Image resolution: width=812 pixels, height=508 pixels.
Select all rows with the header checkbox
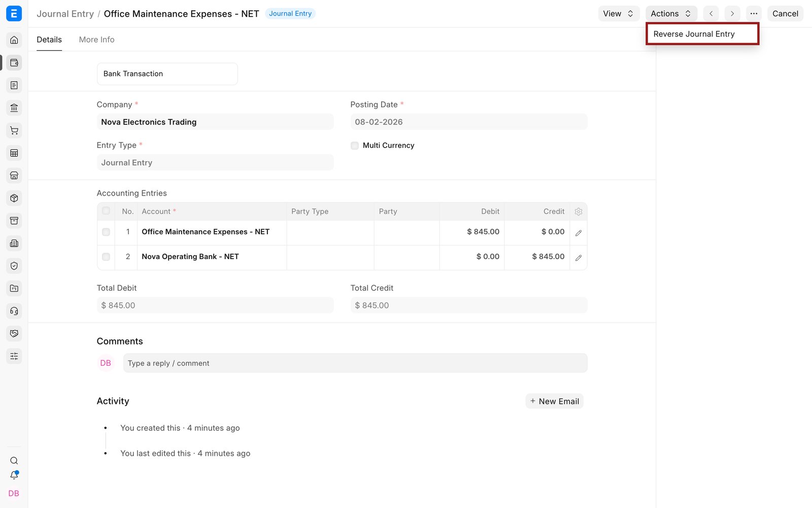point(106,211)
